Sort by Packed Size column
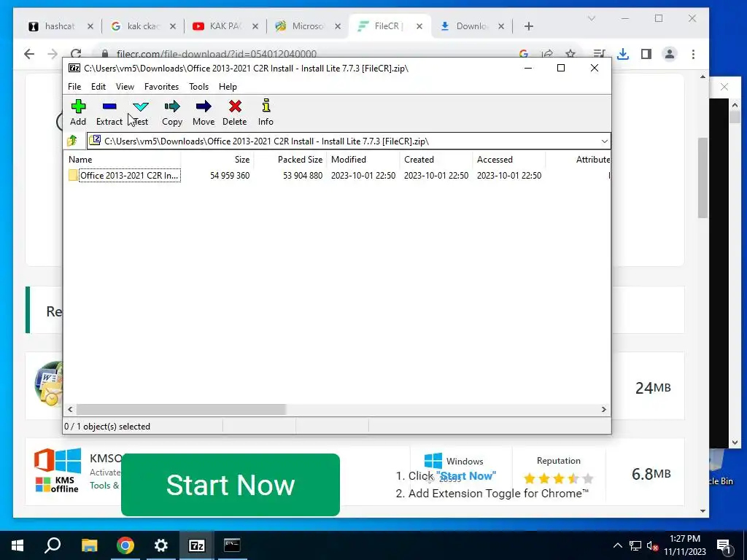Screen dimensions: 747x560 [290, 160]
